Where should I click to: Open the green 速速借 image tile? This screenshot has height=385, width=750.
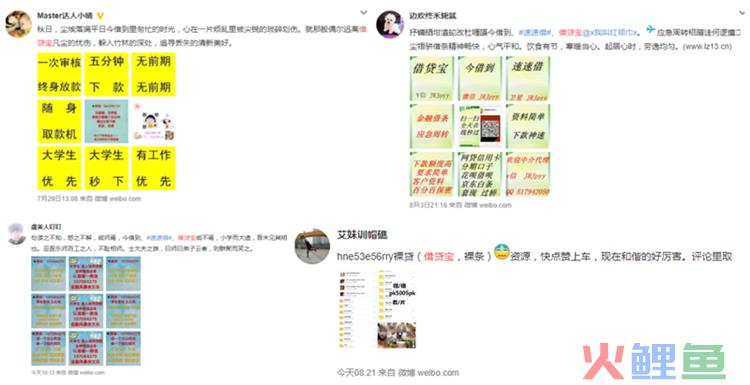[x=528, y=78]
